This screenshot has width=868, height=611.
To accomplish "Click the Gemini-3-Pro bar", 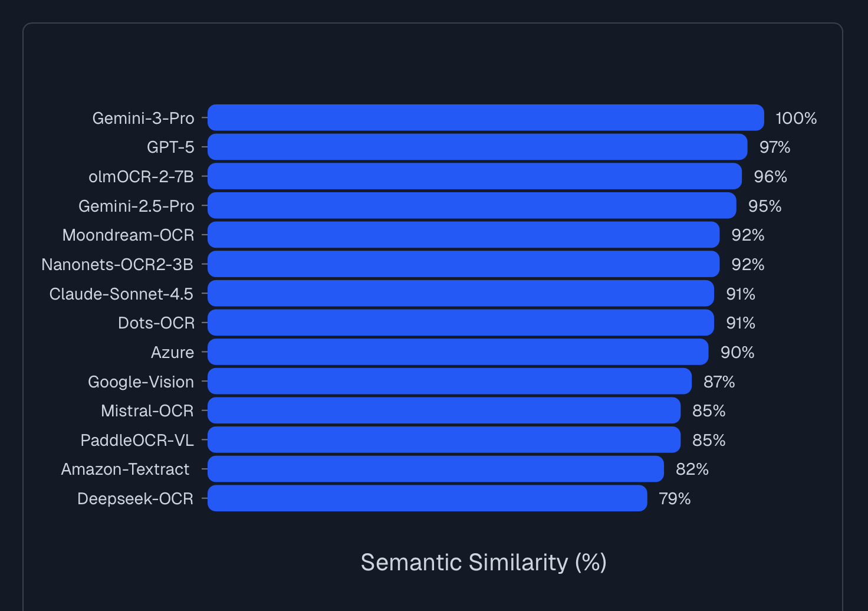I will (485, 118).
